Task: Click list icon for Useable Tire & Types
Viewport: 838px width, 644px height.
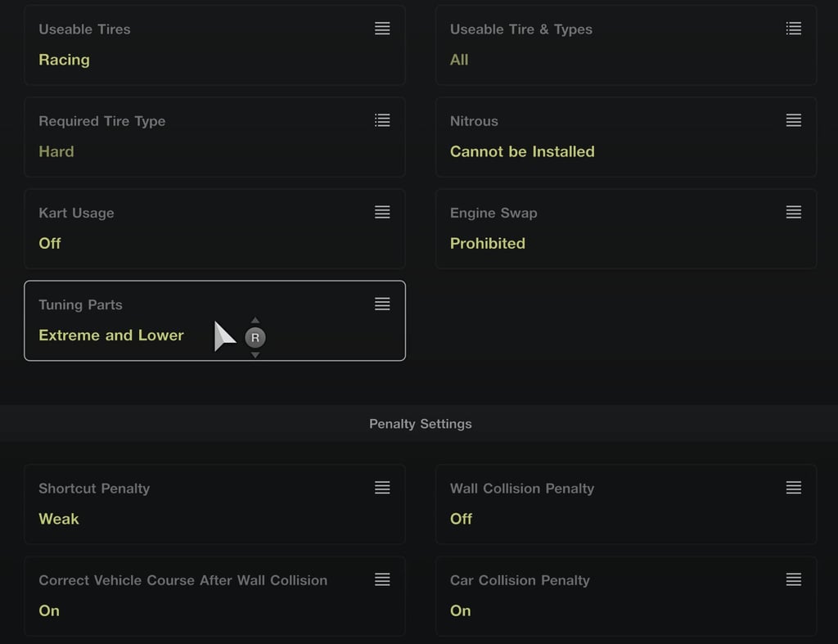Action: click(x=793, y=29)
